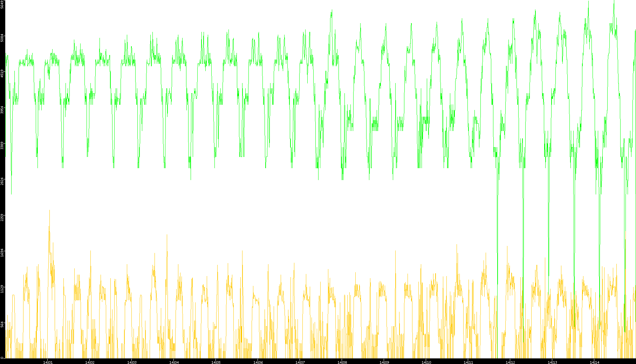
Task: Click the 14:14 time axis label
Action: 595,362
